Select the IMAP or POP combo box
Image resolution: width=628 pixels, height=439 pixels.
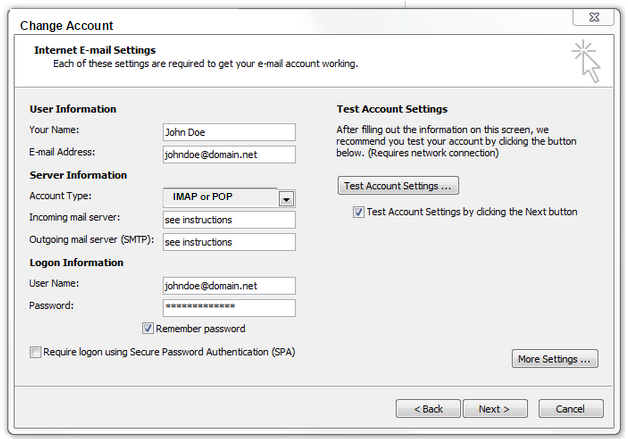tap(229, 197)
